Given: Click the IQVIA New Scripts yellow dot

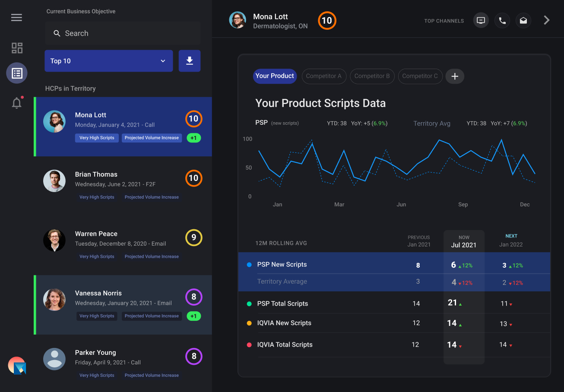Looking at the screenshot, I should 249,323.
